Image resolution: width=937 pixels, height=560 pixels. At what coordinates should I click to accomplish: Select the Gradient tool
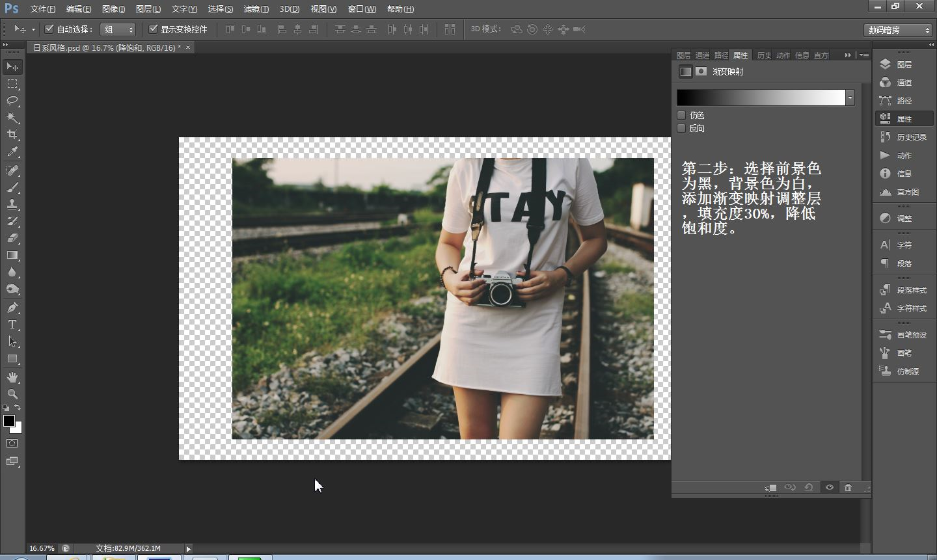pyautogui.click(x=12, y=255)
